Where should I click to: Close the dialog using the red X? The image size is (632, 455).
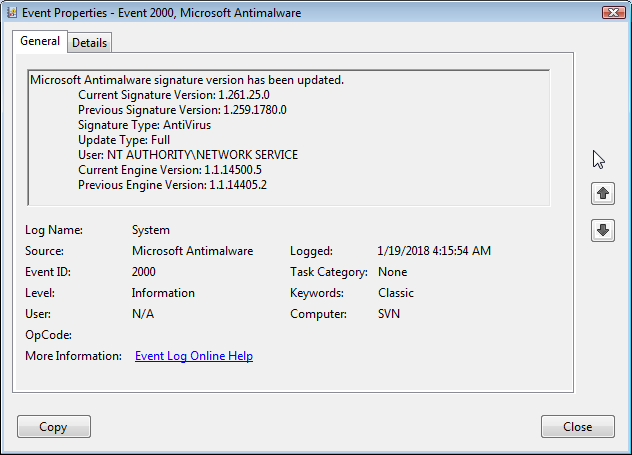coord(614,13)
